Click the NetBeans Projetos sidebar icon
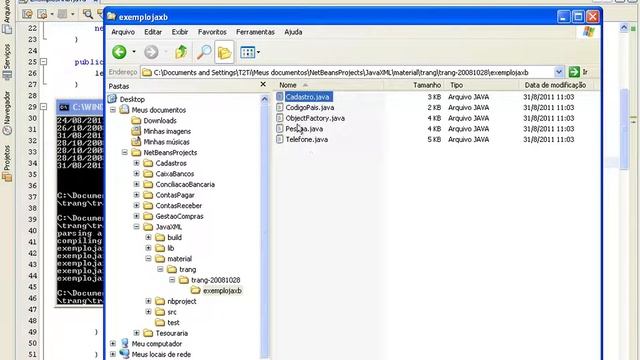The image size is (640, 360). [x=7, y=177]
